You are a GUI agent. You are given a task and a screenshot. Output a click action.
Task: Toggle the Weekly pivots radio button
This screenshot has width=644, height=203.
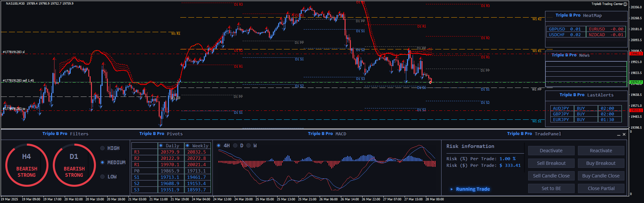(188, 146)
